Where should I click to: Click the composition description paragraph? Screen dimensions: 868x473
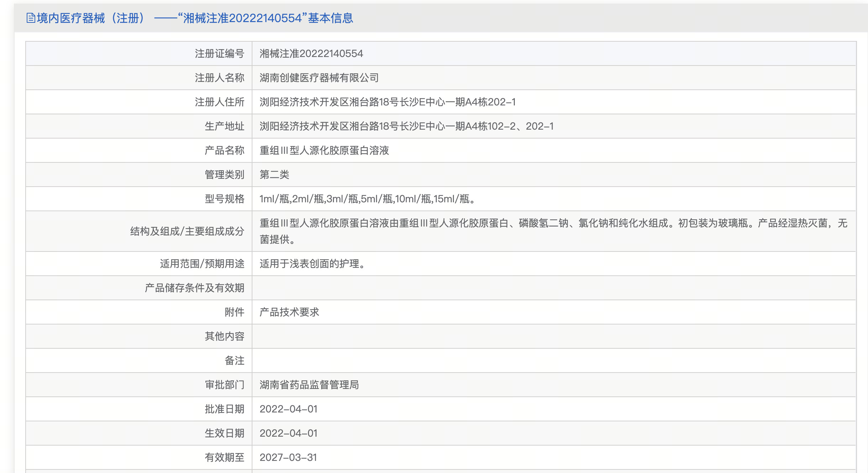[x=553, y=231]
